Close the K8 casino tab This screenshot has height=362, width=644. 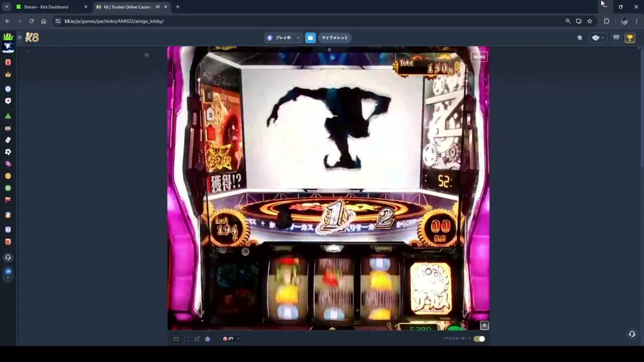coord(166,7)
